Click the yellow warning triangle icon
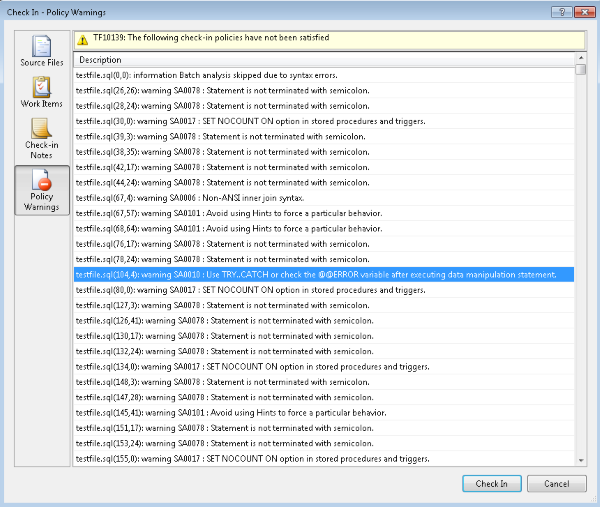The height and width of the screenshot is (507, 600). (x=82, y=40)
